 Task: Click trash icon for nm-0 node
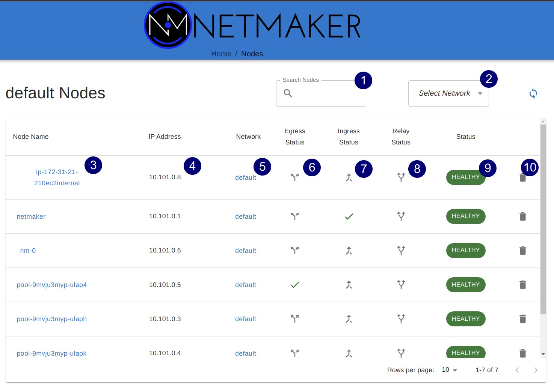522,251
